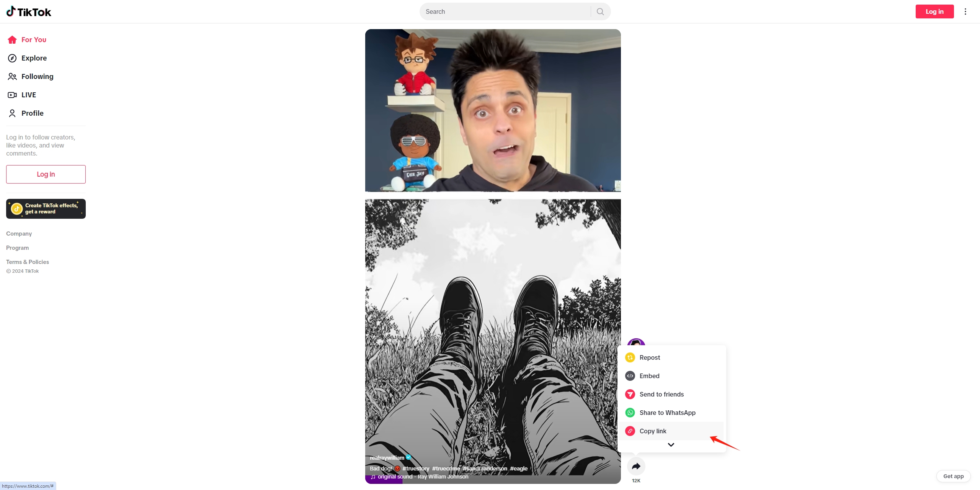This screenshot has width=980, height=490.
Task: Select Profile from left sidebar menu
Action: point(33,113)
